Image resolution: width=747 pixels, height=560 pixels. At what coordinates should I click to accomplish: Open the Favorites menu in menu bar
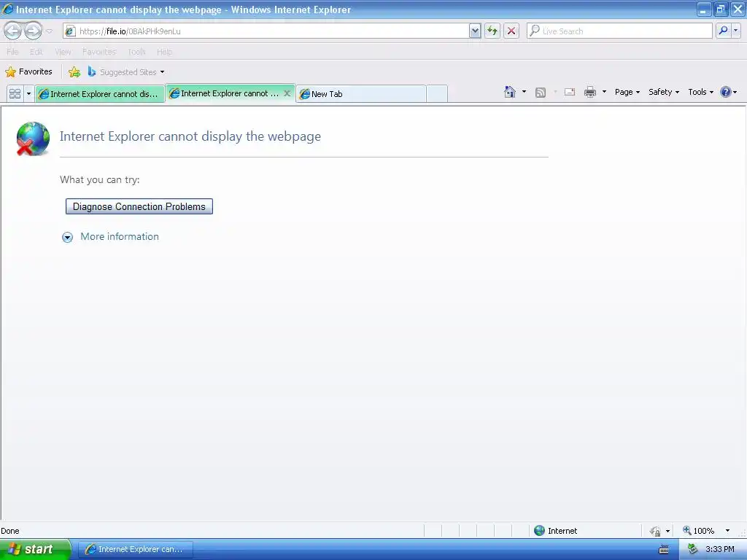click(99, 52)
